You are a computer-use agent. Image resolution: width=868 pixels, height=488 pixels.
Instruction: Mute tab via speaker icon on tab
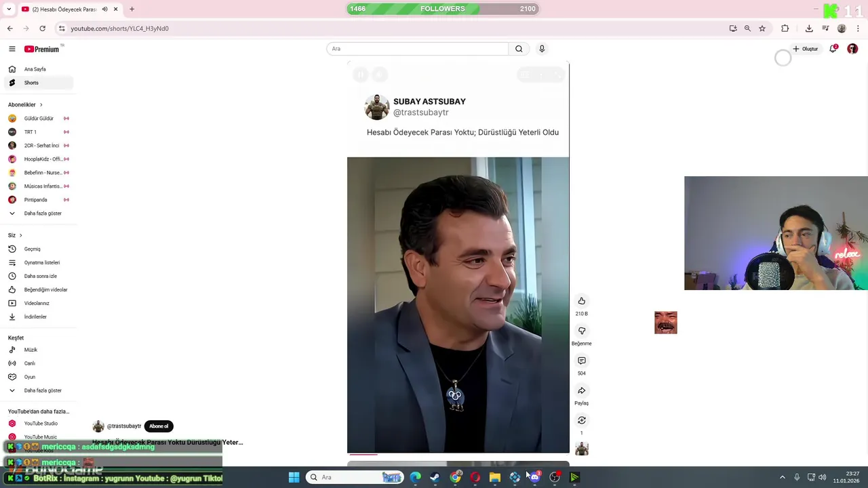tap(104, 9)
